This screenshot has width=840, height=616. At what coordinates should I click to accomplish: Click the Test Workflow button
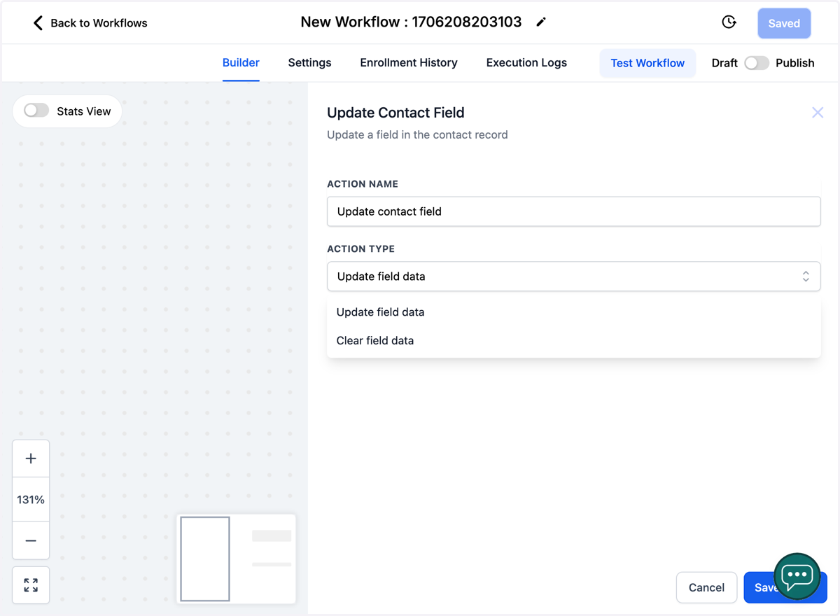tap(647, 63)
